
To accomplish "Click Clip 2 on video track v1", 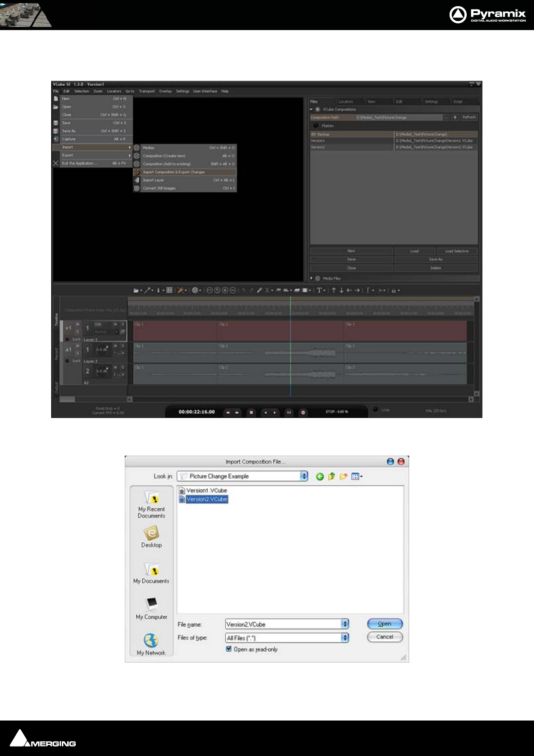I will point(281,331).
